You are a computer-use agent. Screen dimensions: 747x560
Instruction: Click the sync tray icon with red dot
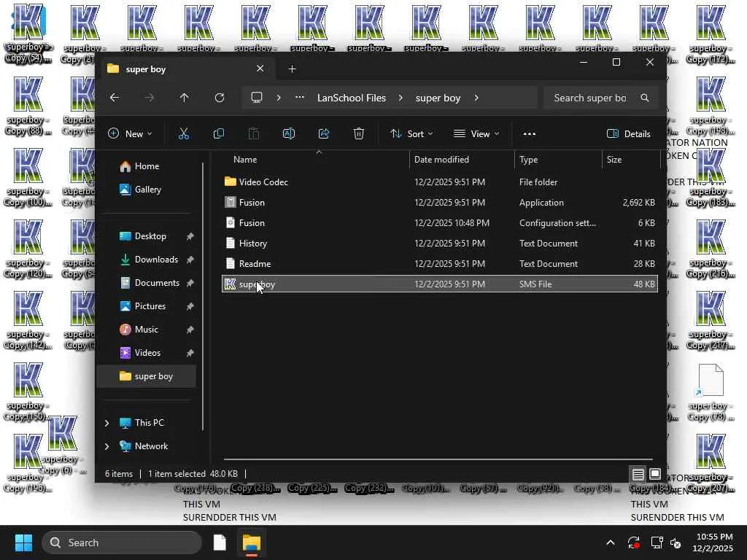(x=634, y=542)
